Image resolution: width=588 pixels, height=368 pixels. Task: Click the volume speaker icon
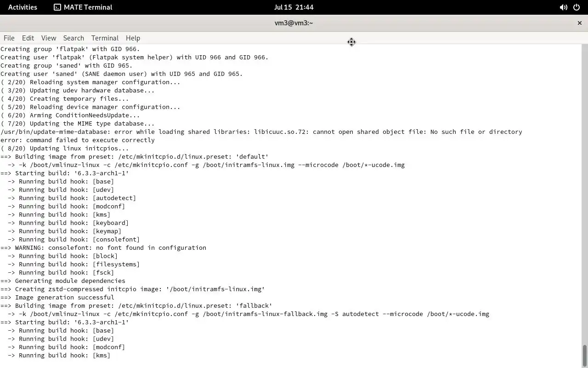(563, 7)
